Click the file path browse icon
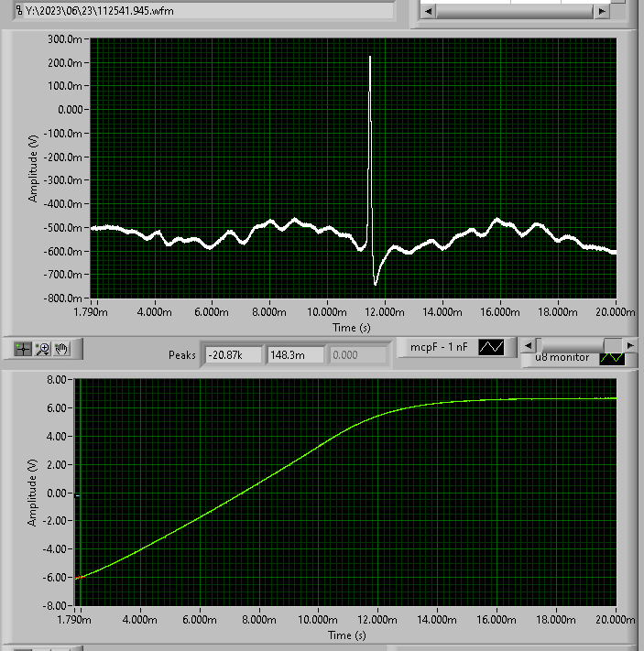 coord(18,10)
